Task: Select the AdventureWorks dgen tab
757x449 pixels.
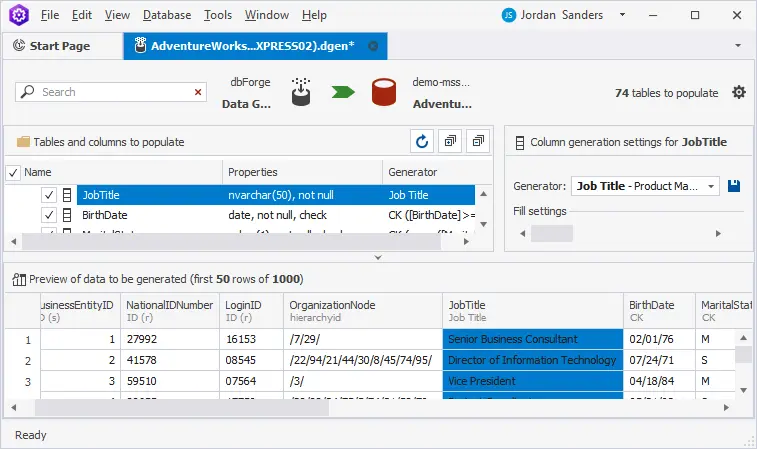Action: click(x=255, y=46)
